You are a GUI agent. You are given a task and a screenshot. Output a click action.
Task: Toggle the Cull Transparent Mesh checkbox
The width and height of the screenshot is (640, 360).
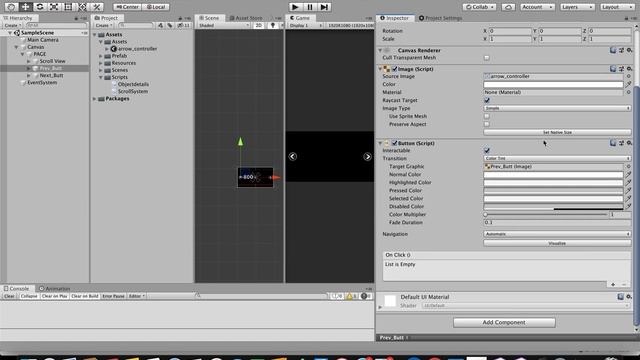click(x=487, y=58)
